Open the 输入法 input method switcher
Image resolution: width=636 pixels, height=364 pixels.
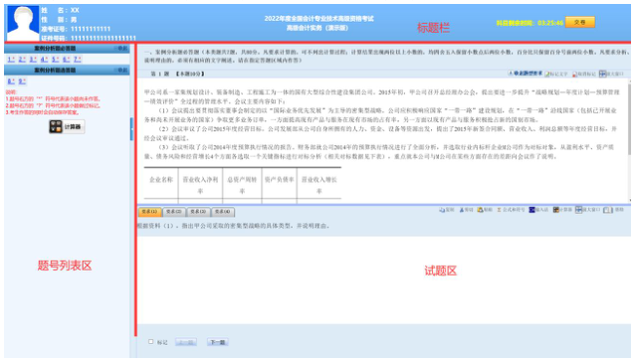pyautogui.click(x=538, y=210)
